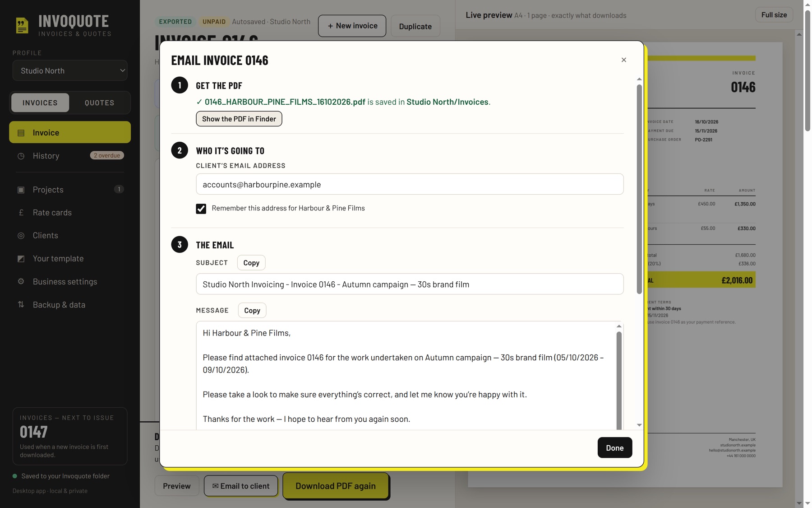Image resolution: width=812 pixels, height=508 pixels.
Task: Click the Duplicate button
Action: (415, 26)
